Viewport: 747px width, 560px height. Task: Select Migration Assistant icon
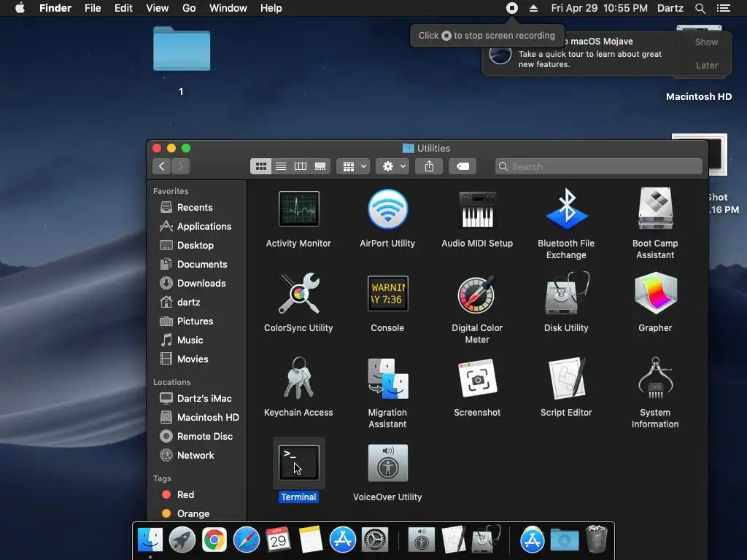(388, 378)
